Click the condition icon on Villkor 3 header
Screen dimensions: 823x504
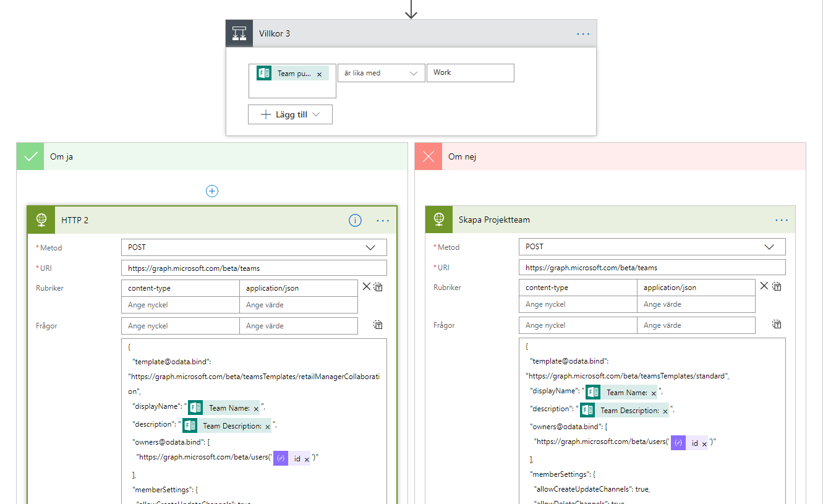[239, 33]
